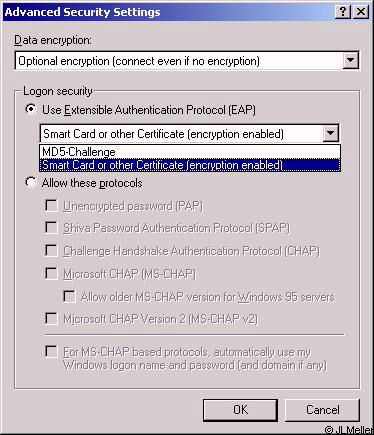Check Shiva Password Authentication Protocol checkbox
The width and height of the screenshot is (374, 435).
51,228
